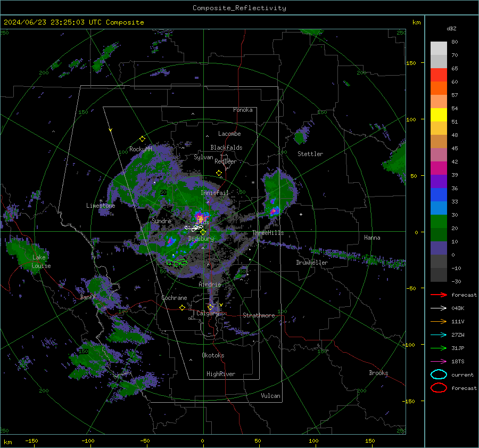Image resolution: width=479 pixels, height=448 pixels.
Task: Pick the red 60-65 dBZ legend swatch
Action: click(x=439, y=75)
